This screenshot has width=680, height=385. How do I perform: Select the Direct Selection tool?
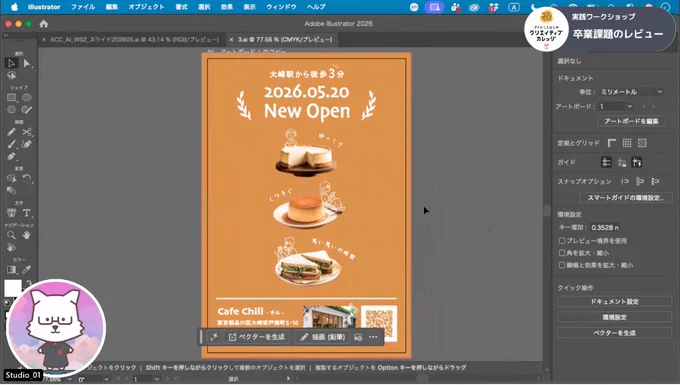(x=27, y=63)
